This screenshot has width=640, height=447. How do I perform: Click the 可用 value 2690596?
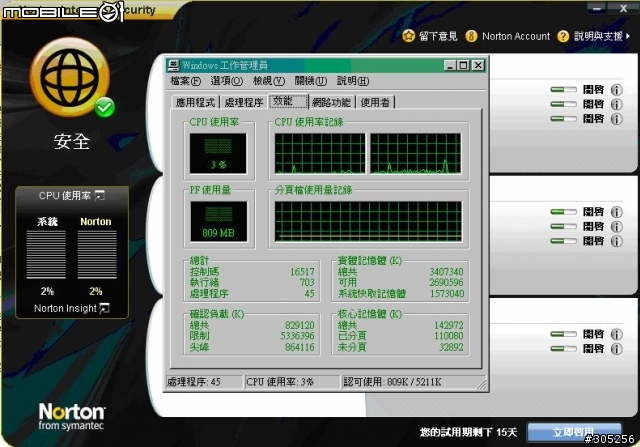pos(446,282)
